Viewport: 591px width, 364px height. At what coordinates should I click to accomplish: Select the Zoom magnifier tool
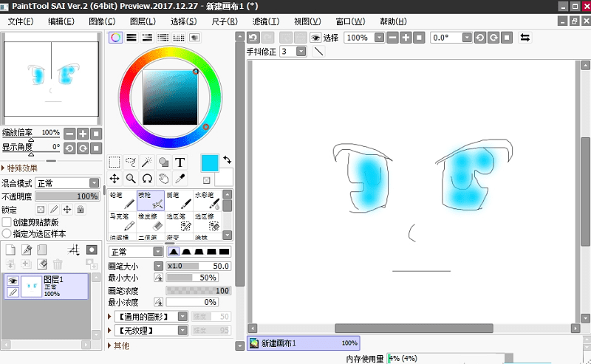click(x=131, y=178)
